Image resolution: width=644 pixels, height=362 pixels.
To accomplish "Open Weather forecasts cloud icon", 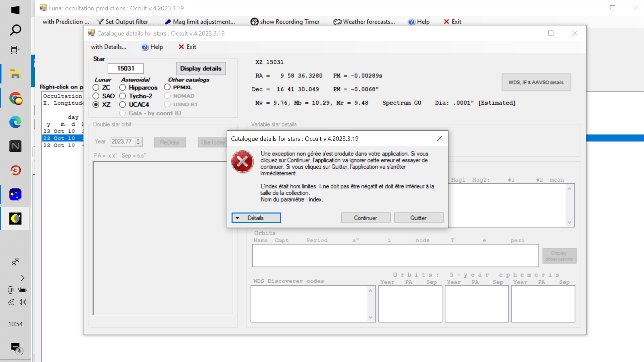I will pos(337,22).
